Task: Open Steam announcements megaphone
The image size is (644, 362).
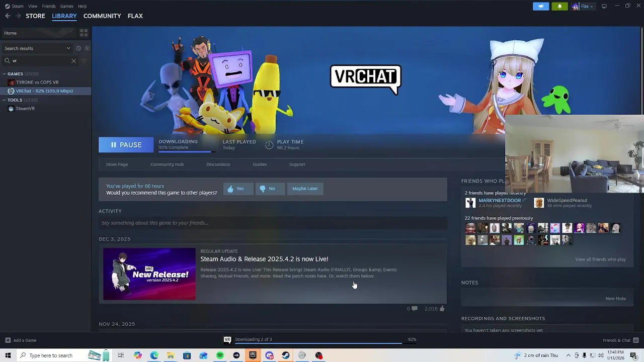Action: point(541,6)
